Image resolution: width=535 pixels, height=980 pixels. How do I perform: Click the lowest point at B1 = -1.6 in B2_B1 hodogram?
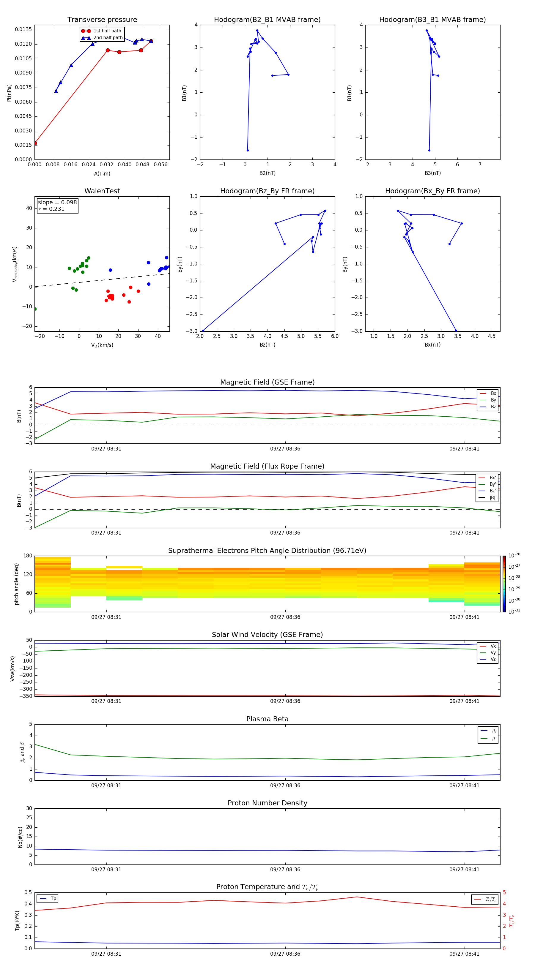click(x=248, y=150)
